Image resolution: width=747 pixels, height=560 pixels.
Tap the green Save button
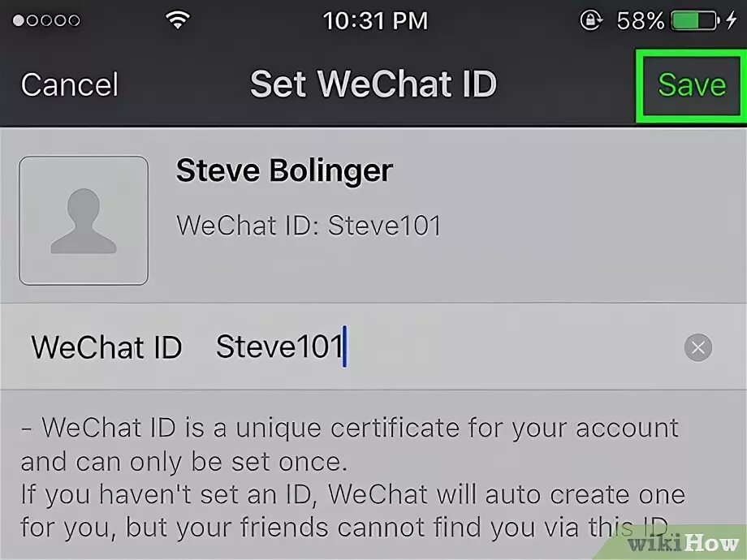coord(692,84)
